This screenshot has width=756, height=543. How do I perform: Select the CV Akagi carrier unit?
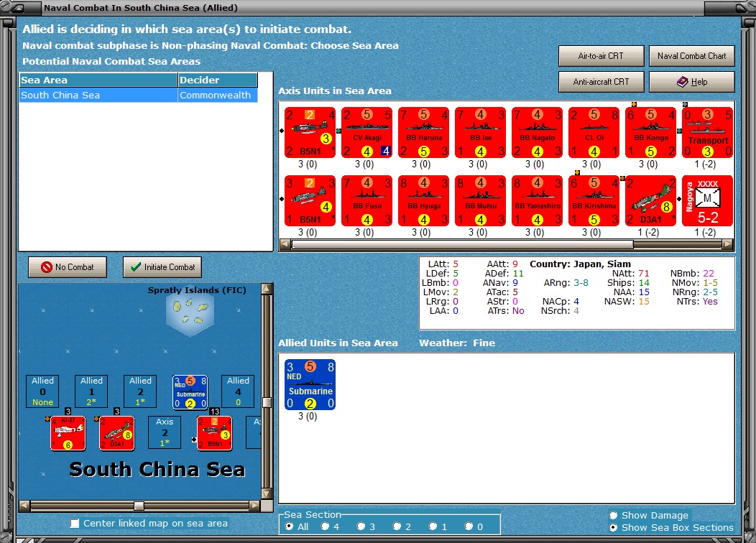(367, 132)
